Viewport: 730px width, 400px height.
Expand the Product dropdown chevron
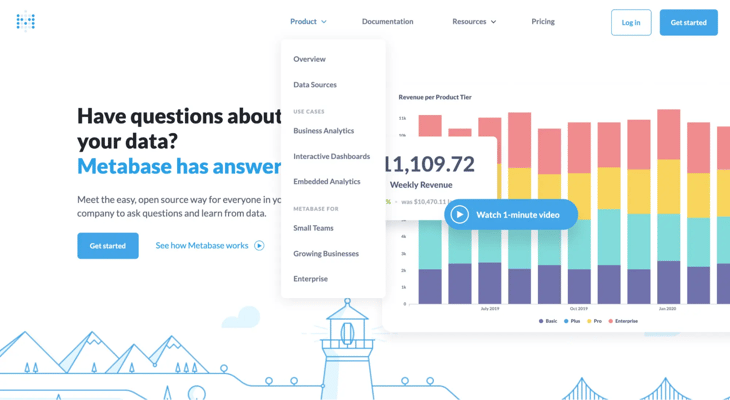tap(324, 22)
